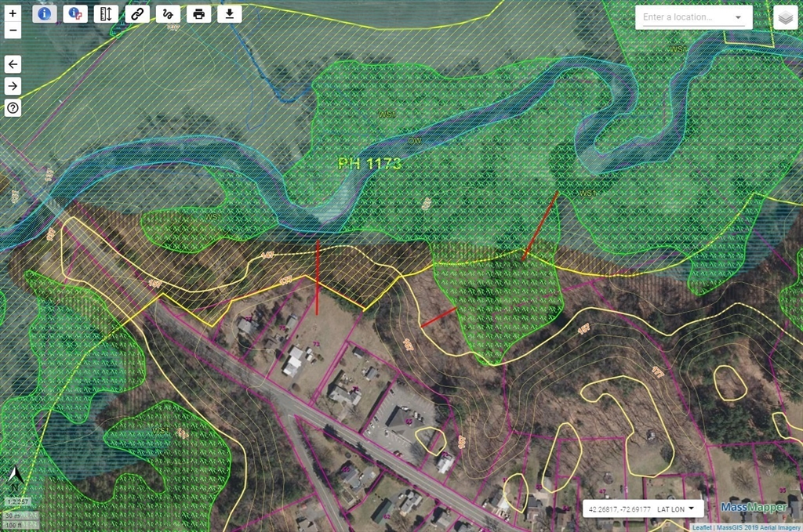
Task: Click the permalink chain icon
Action: pyautogui.click(x=137, y=13)
